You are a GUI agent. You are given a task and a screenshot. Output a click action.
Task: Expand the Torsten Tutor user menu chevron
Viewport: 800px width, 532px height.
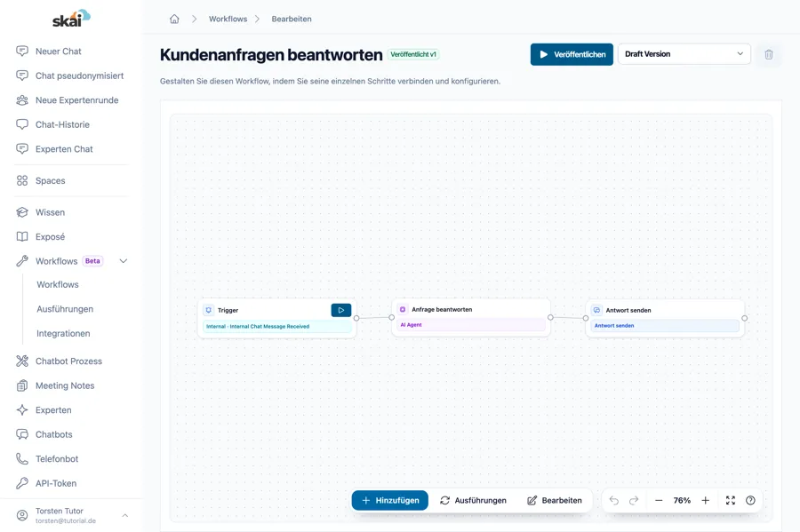[x=125, y=515]
